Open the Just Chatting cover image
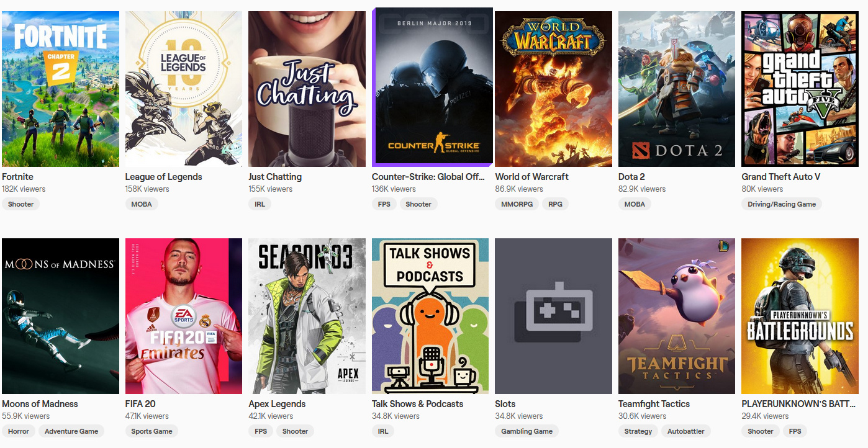868x448 pixels. (x=307, y=89)
